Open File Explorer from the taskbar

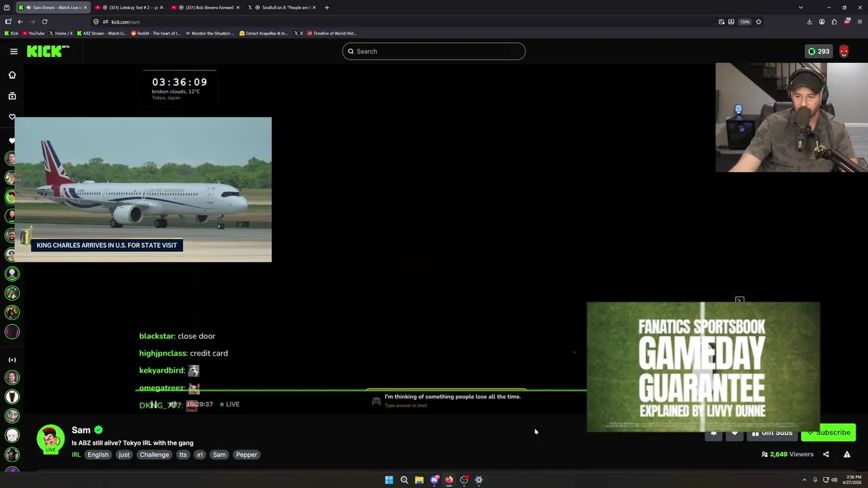tap(419, 480)
